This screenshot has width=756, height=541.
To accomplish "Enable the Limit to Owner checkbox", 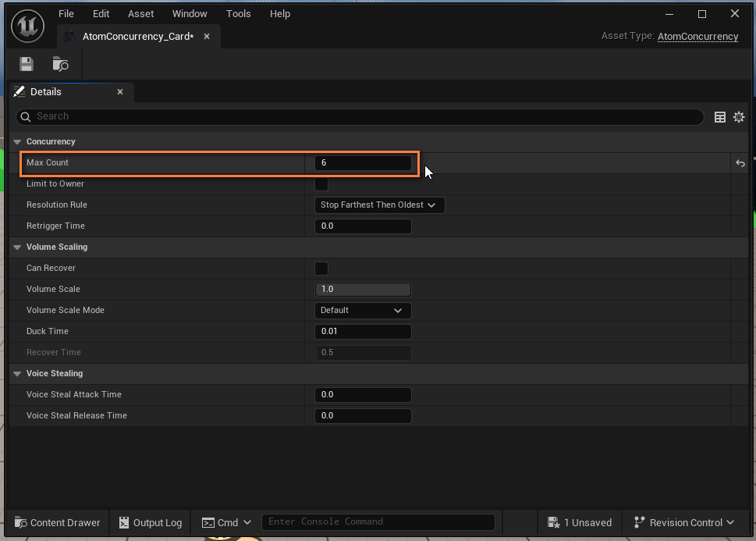I will pyautogui.click(x=321, y=184).
